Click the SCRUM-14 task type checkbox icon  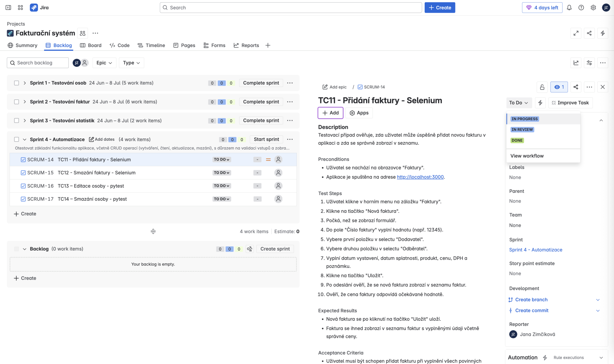23,160
